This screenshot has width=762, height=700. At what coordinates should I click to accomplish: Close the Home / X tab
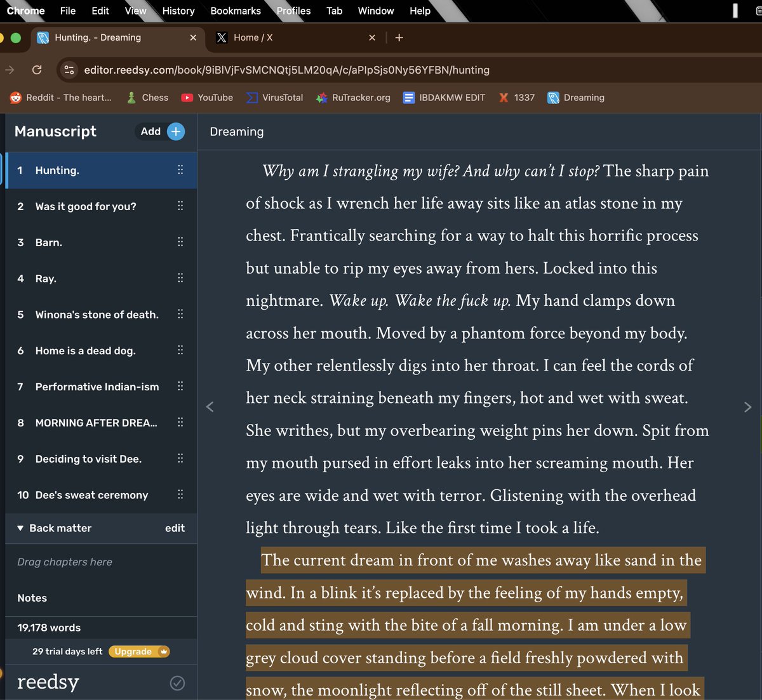372,37
